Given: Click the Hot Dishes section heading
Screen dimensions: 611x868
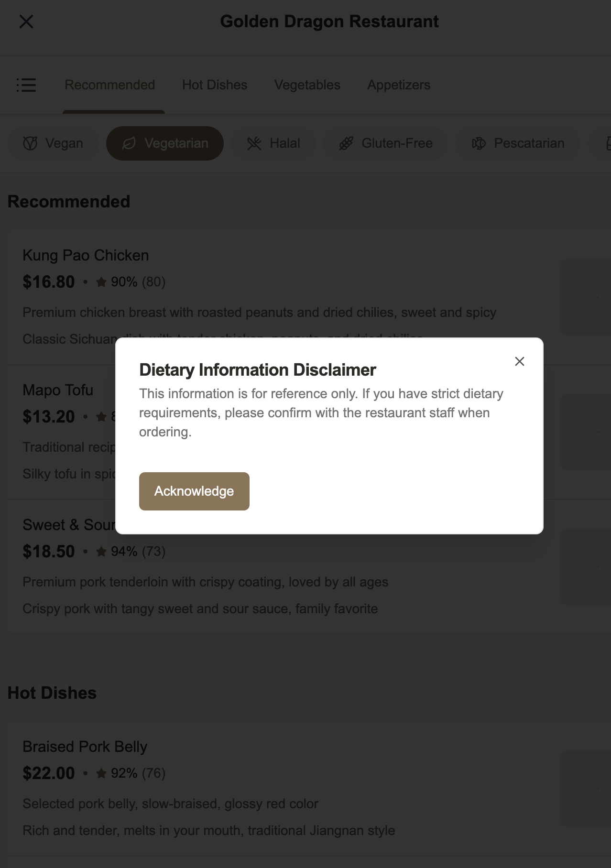Looking at the screenshot, I should 52,693.
